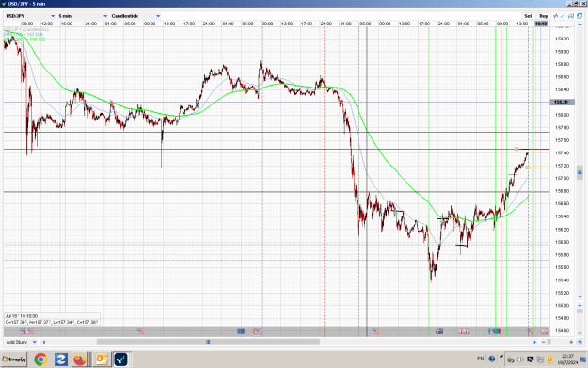Click the taskbar clock showing 22:37
Screen dimensions: 588x368
coord(567,359)
